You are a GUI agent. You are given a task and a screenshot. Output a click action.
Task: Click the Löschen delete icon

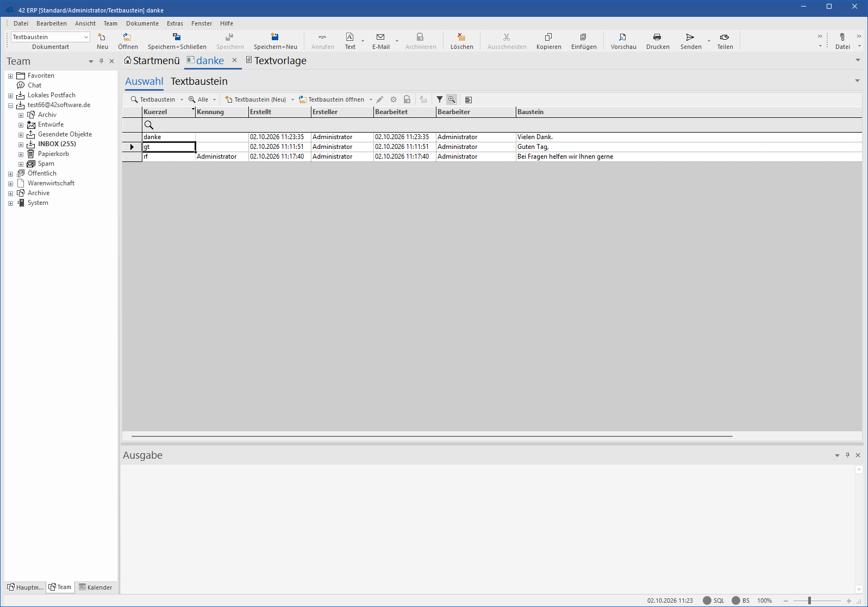[461, 41]
